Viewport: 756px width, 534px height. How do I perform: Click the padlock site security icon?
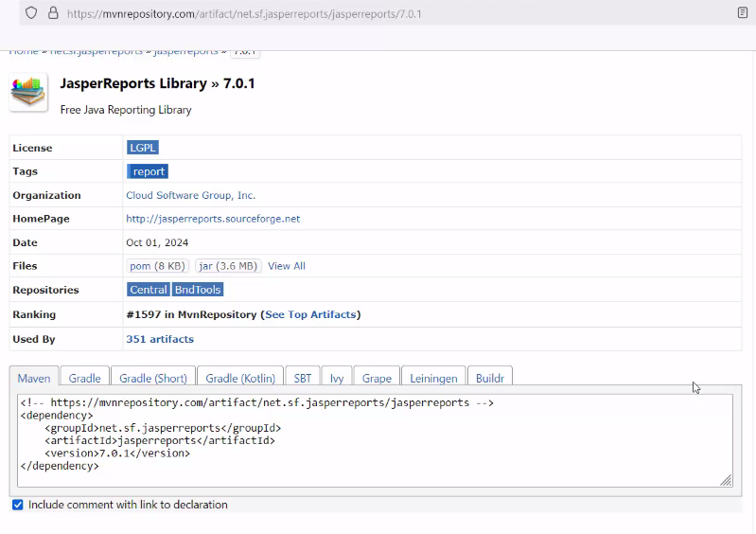point(53,13)
